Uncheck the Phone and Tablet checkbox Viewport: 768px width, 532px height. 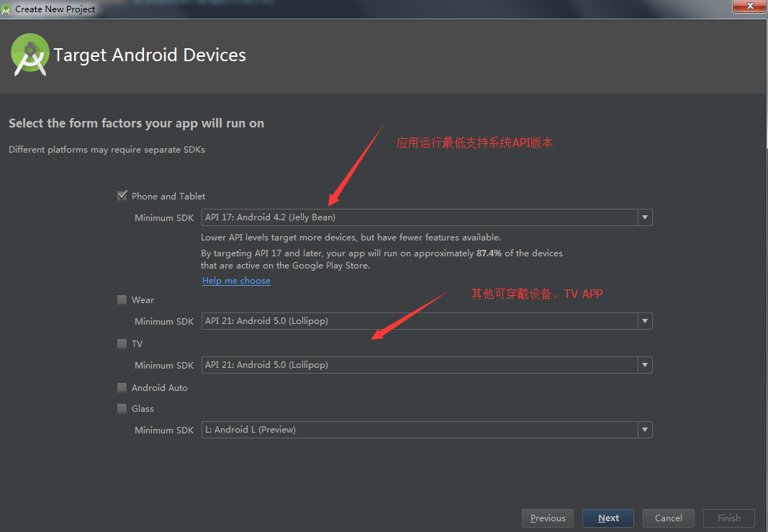click(x=122, y=196)
